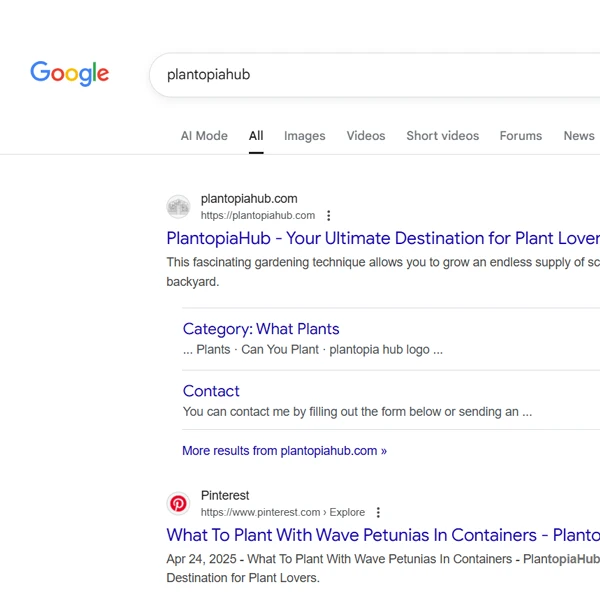Click the Pinterest favicon icon
600x600 pixels.
178,504
